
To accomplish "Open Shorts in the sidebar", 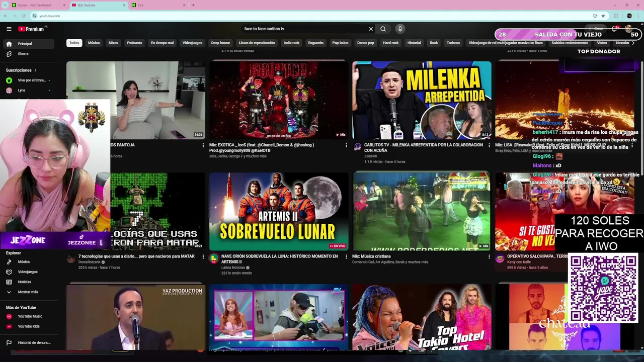I will [29, 54].
